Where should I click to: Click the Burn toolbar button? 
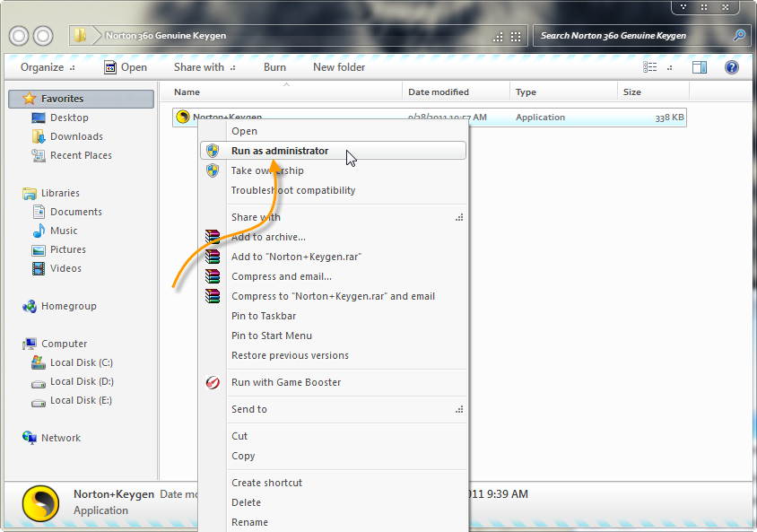click(x=274, y=67)
